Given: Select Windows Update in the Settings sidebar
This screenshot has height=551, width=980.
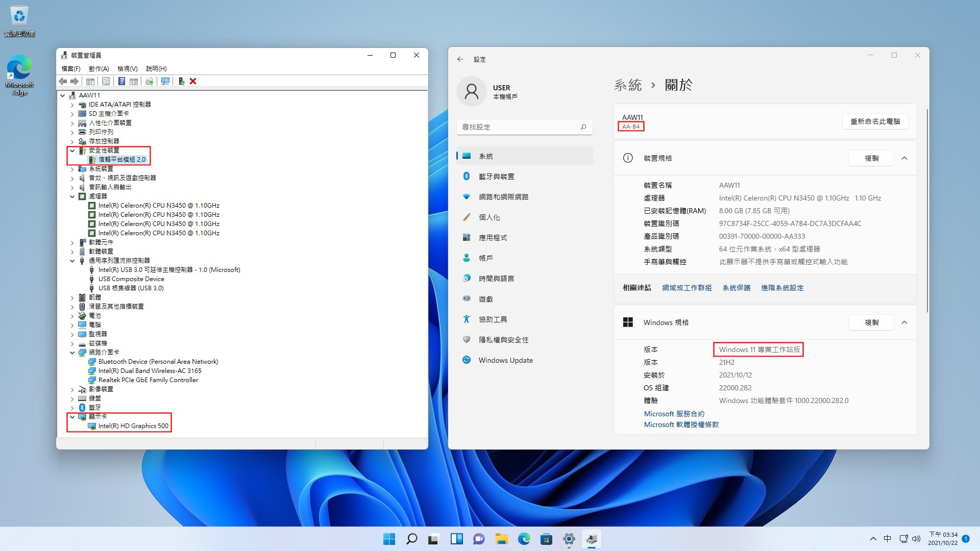Looking at the screenshot, I should click(505, 360).
